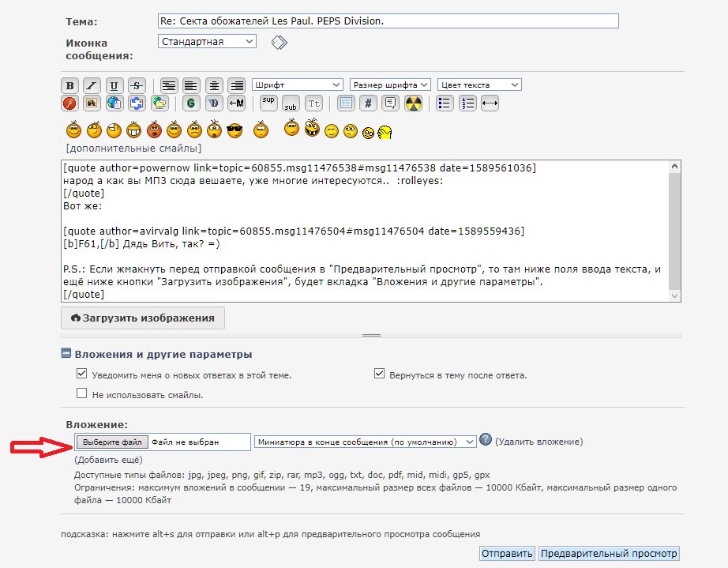728x568 pixels.
Task: Click the message box scrollbar down arrow
Action: pos(674,295)
